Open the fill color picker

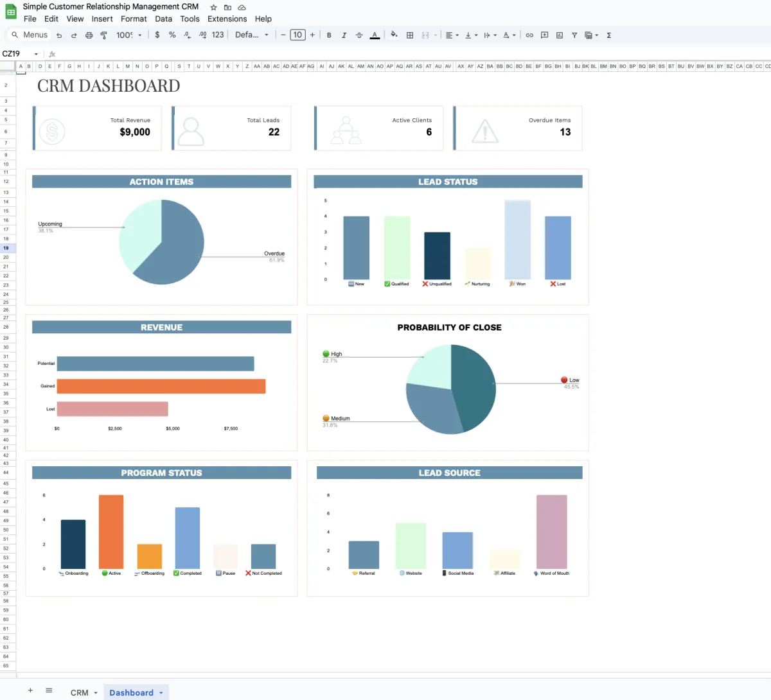pos(394,35)
